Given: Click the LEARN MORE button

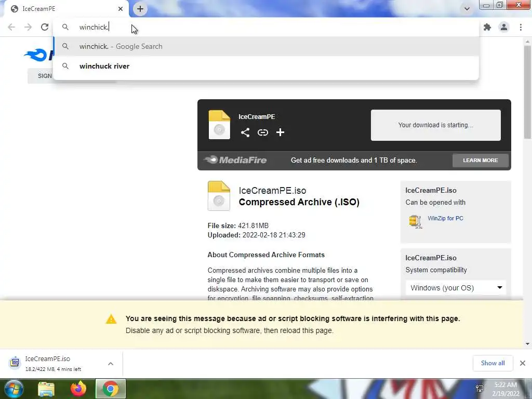Looking at the screenshot, I should [481, 160].
